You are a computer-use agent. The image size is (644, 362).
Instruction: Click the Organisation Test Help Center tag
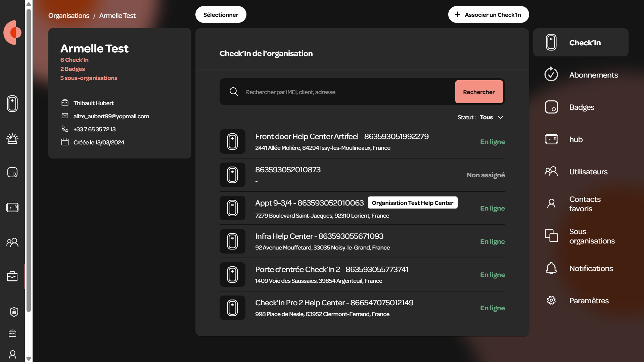413,202
